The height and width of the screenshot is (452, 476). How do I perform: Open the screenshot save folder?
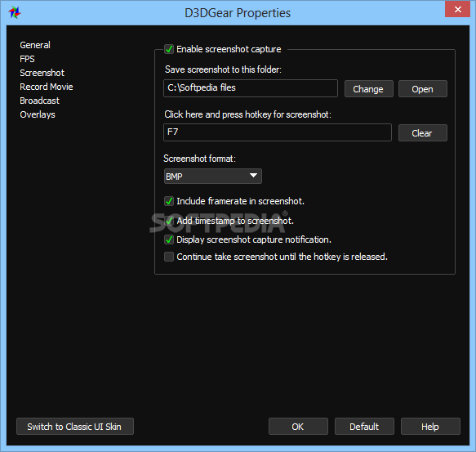[423, 89]
